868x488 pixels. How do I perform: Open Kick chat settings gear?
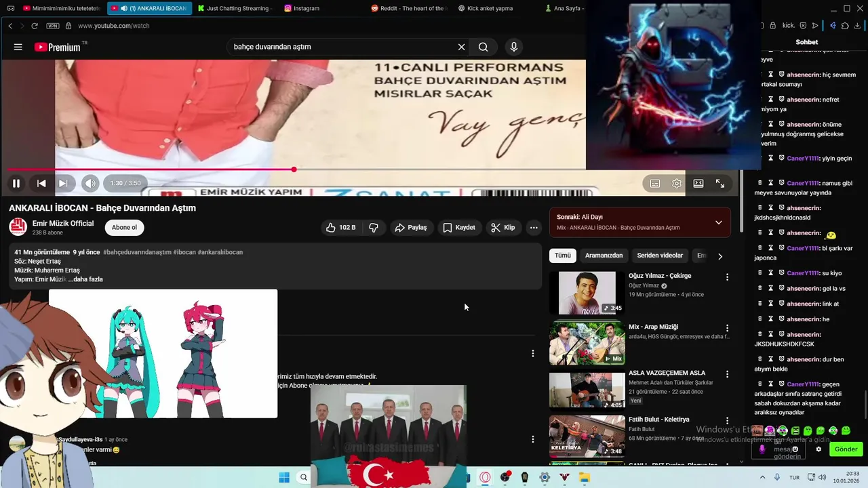click(818, 449)
